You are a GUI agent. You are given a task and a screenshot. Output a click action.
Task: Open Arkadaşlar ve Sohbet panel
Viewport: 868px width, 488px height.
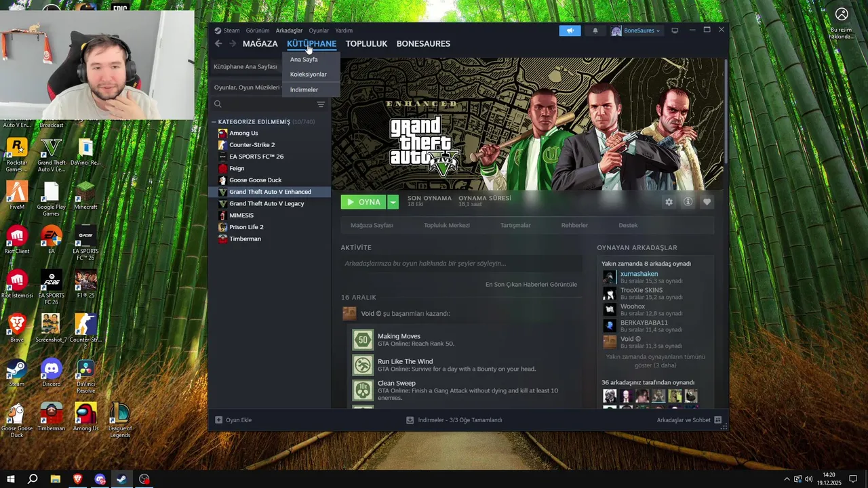pos(689,420)
